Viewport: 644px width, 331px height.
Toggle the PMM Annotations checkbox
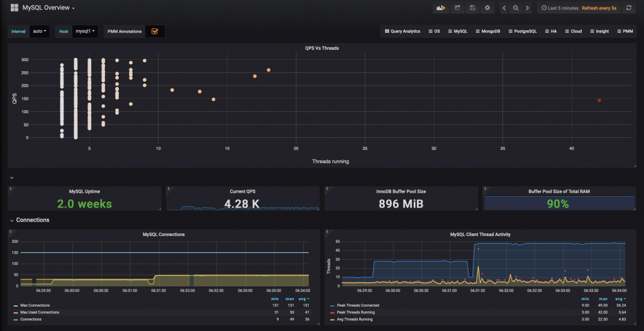(x=155, y=31)
